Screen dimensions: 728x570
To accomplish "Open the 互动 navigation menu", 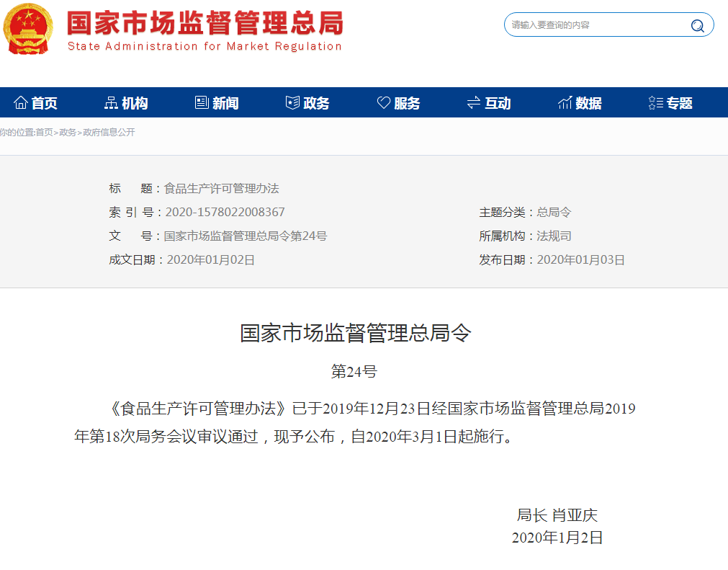I will pos(498,102).
